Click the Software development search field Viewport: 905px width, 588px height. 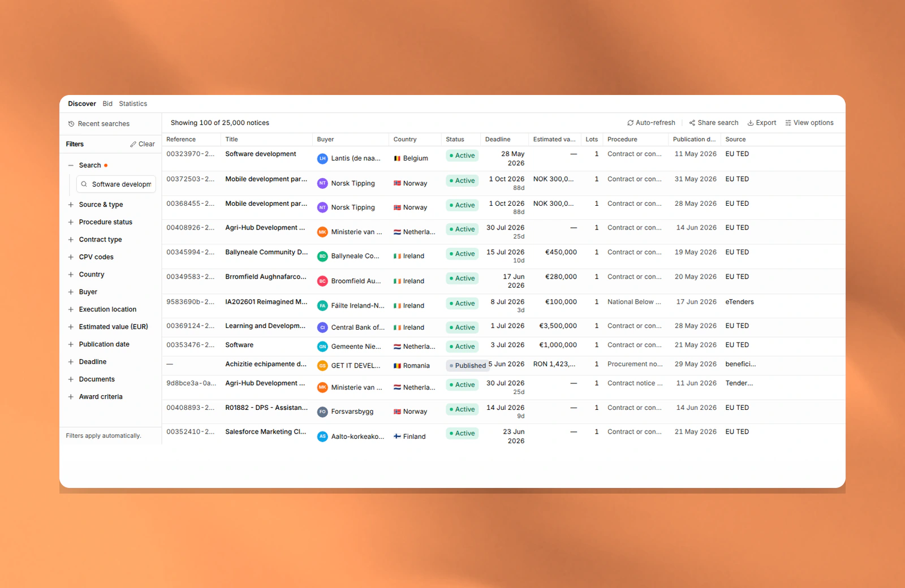(116, 184)
